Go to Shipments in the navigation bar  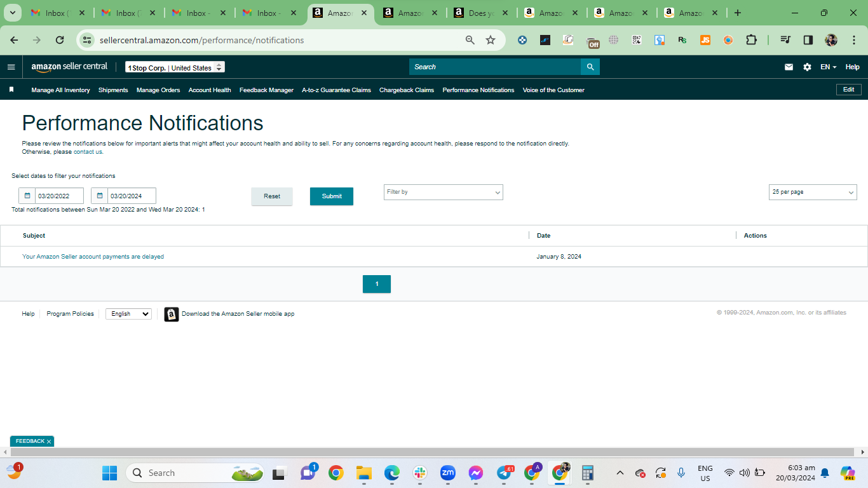click(113, 90)
